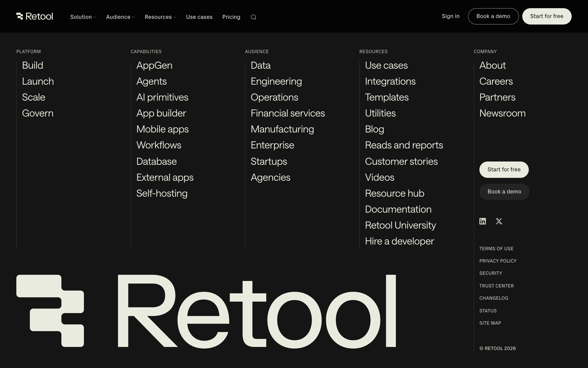The image size is (588, 368).
Task: Click the footer Book a demo button
Action: pyautogui.click(x=504, y=192)
